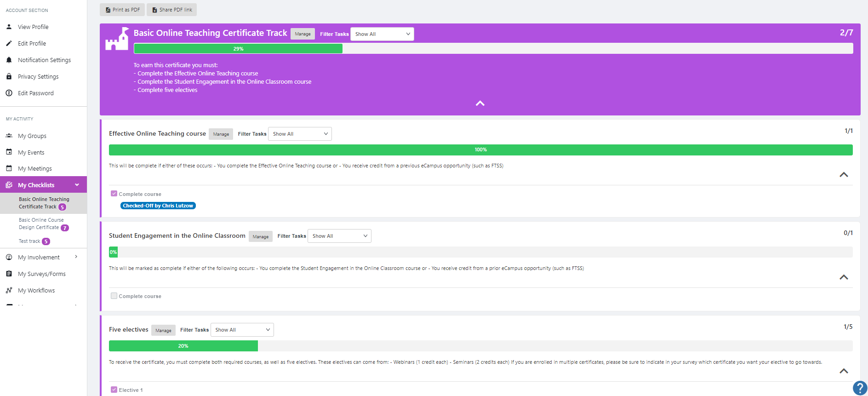Click the Edit Password icon
The height and width of the screenshot is (396, 868).
pos(9,93)
